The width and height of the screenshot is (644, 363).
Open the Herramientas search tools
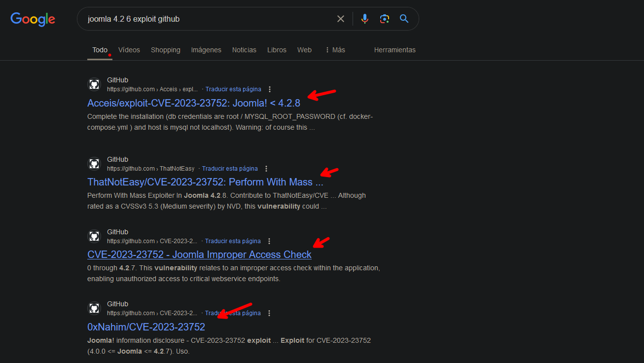tap(394, 50)
